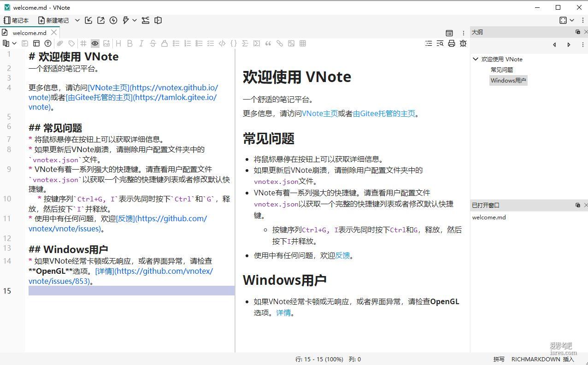Expand the 新建笔记 dropdown arrow
This screenshot has width=588, height=365.
(x=77, y=20)
